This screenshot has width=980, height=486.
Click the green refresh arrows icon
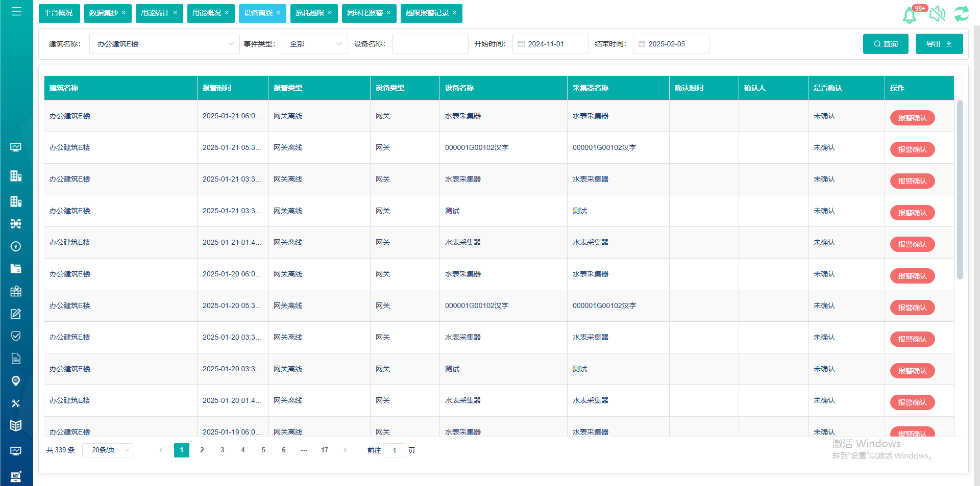[x=962, y=14]
